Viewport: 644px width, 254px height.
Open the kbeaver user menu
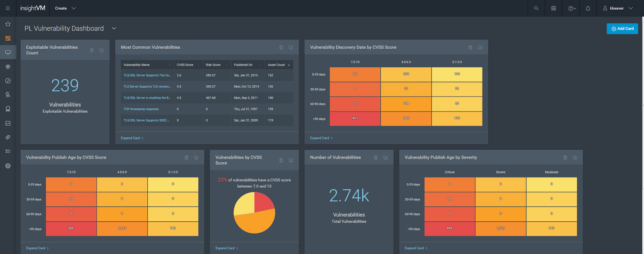618,8
